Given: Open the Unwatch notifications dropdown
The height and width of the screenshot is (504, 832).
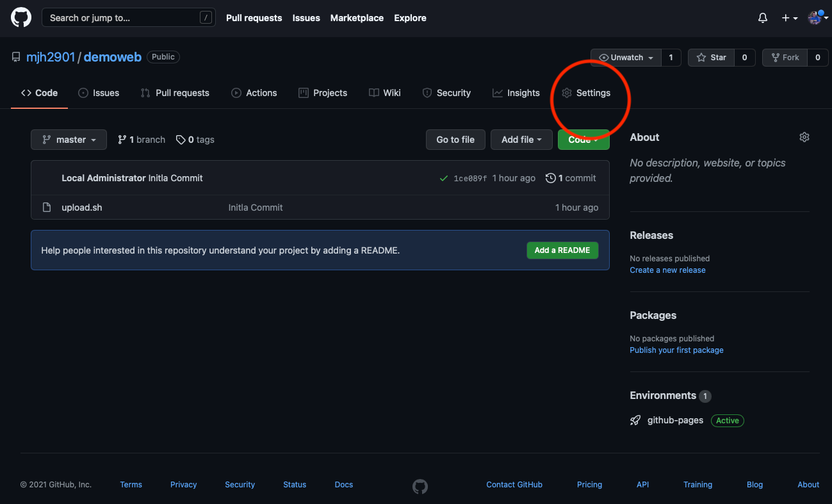Looking at the screenshot, I should (626, 58).
